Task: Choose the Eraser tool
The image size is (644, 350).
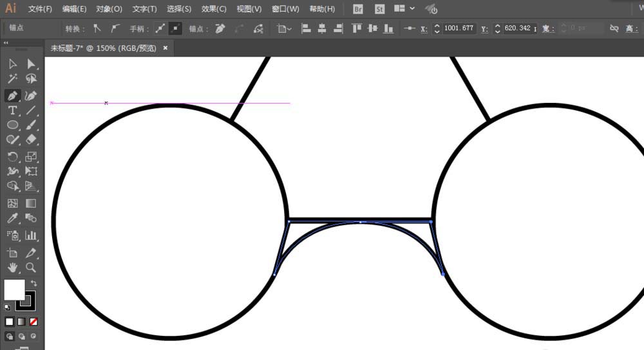Action: pos(31,140)
